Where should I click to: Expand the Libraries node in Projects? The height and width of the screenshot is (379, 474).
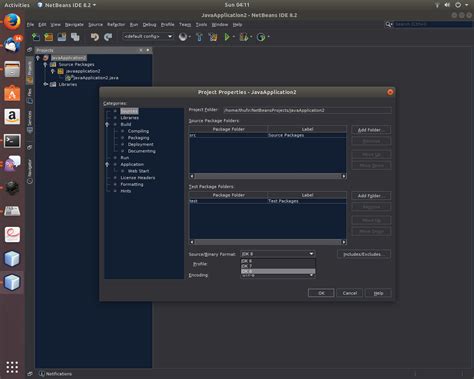tap(45, 84)
